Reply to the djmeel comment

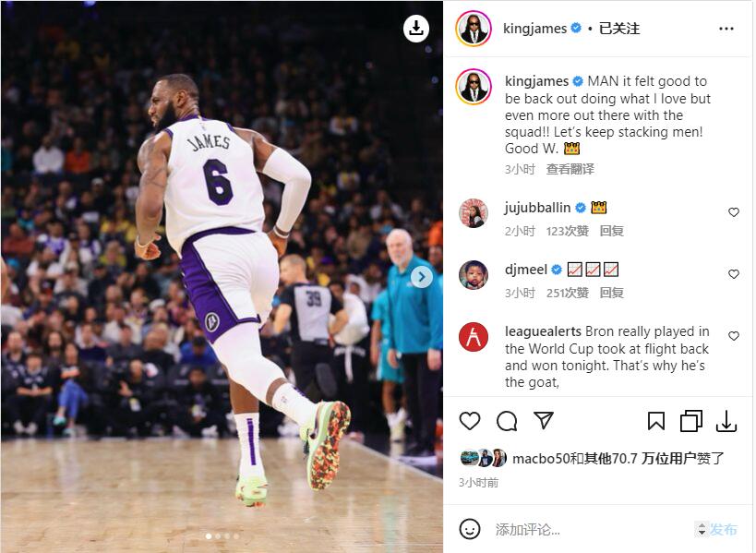611,293
